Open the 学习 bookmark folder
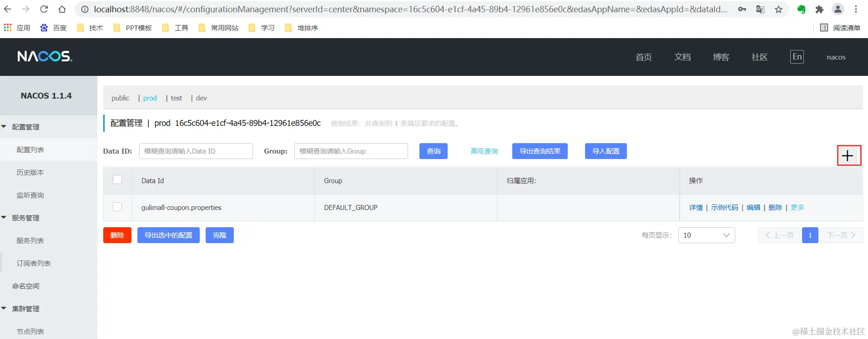 pos(262,28)
